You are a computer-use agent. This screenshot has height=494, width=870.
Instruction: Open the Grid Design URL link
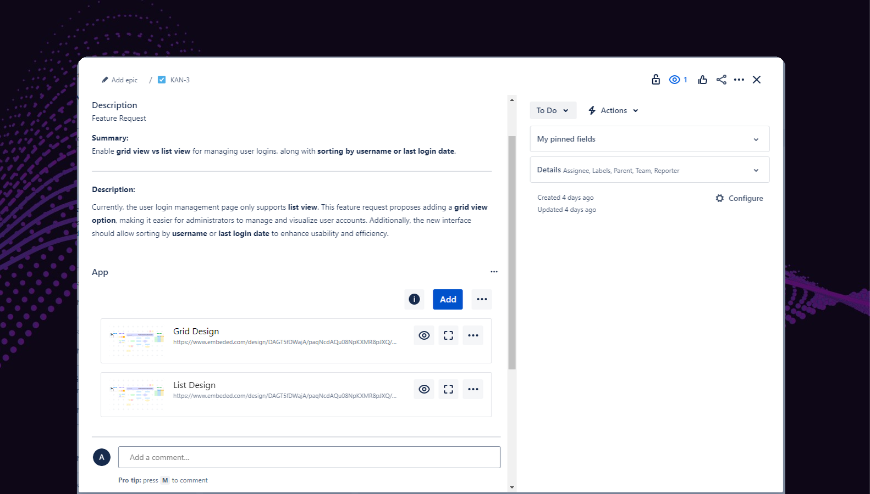285,342
